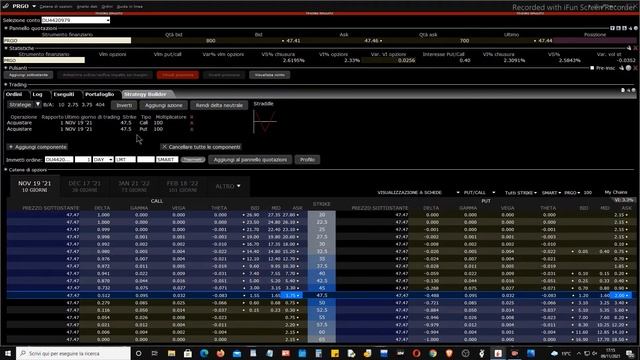640x360 pixels.
Task: Click the Inverti button
Action: (124, 105)
